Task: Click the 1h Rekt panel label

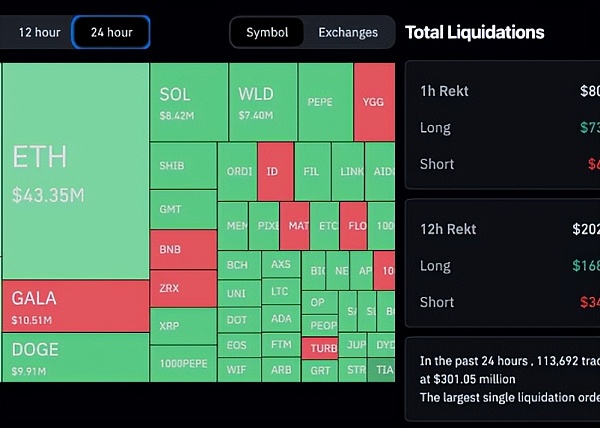Action: click(444, 91)
